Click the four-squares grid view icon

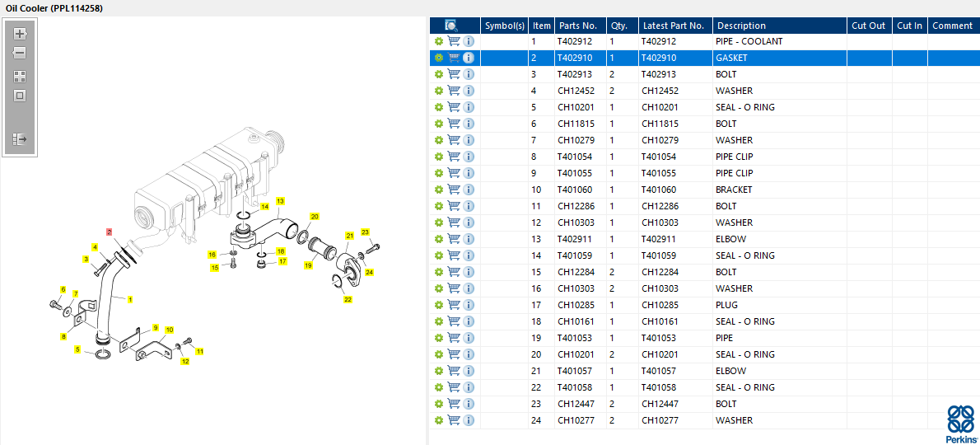[x=20, y=77]
